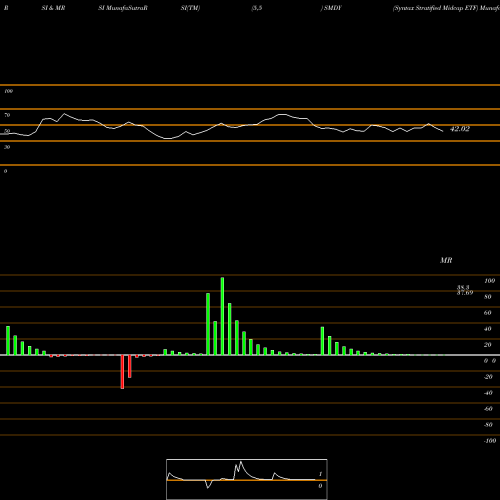
Task: Click the SMDY ticker text in header
Action: point(333,8)
